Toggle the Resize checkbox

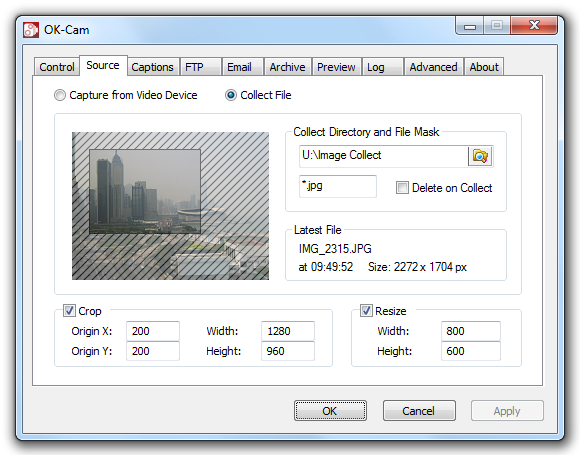click(x=366, y=310)
